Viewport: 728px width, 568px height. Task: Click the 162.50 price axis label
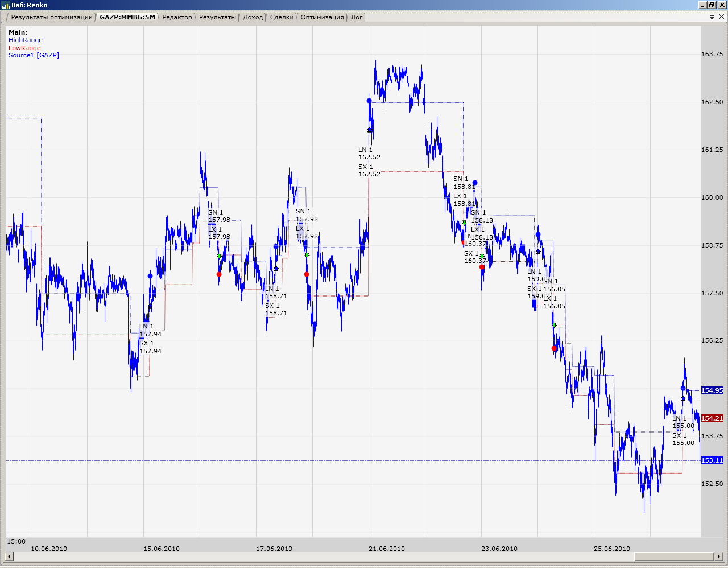(712, 102)
